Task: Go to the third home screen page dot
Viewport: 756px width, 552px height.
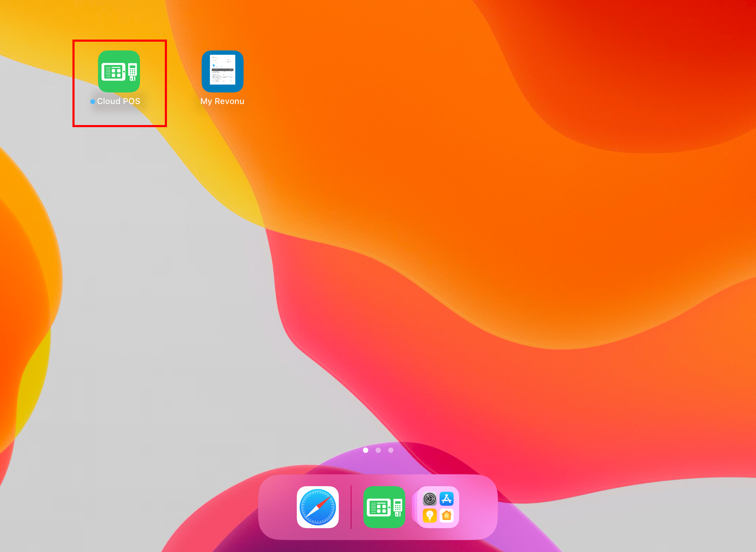Action: [391, 450]
